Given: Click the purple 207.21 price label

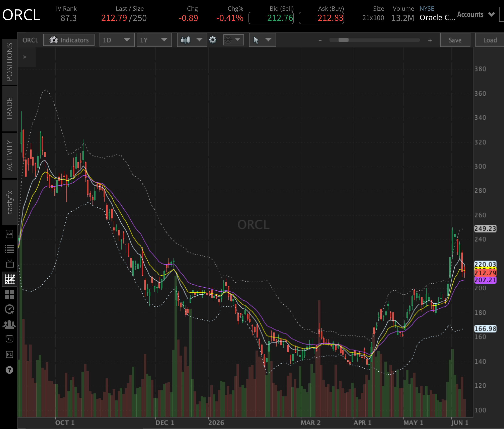Looking at the screenshot, I should pos(485,280).
